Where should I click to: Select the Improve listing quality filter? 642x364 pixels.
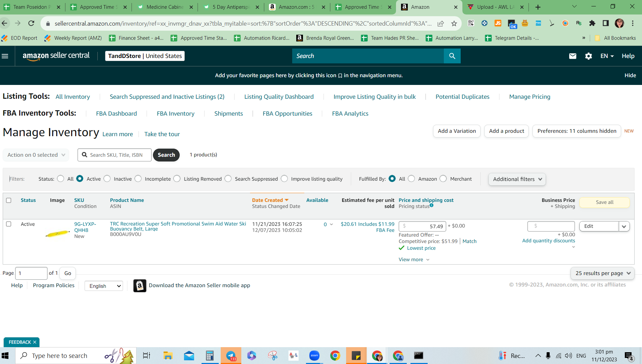click(x=284, y=179)
